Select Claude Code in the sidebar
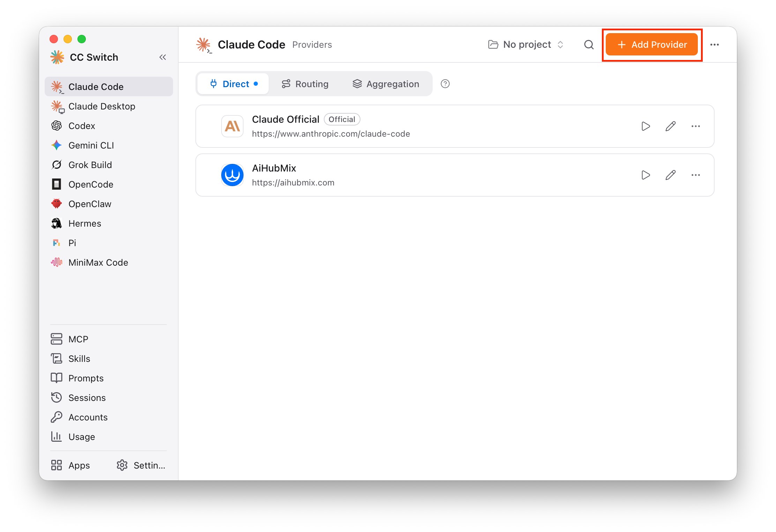Viewport: 776px width, 532px height. 109,87
